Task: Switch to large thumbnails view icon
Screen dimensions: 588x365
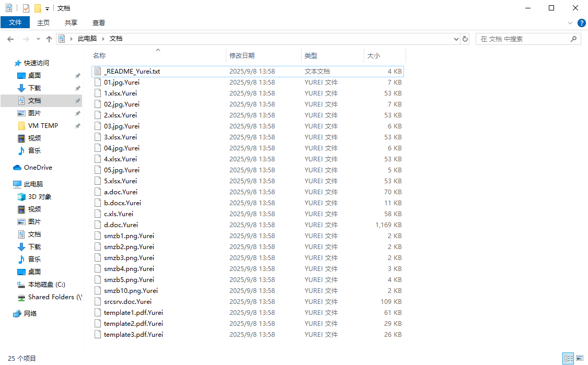Action: coord(580,358)
